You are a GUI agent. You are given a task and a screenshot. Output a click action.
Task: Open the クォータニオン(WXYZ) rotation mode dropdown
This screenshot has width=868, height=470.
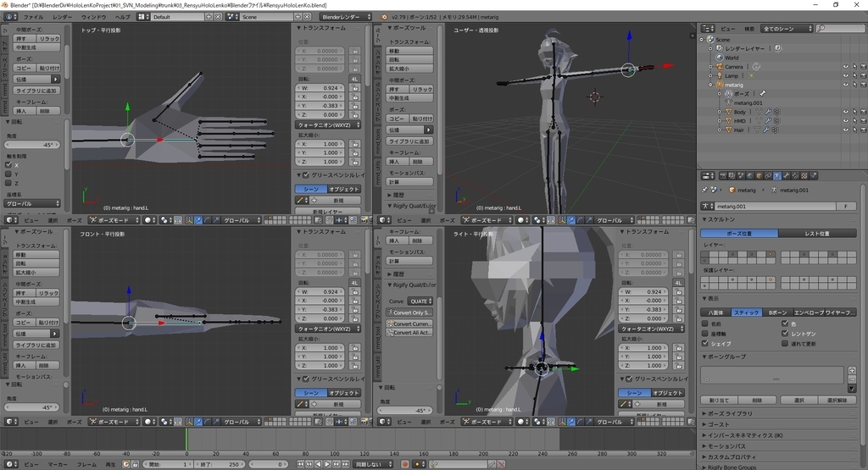(327, 124)
